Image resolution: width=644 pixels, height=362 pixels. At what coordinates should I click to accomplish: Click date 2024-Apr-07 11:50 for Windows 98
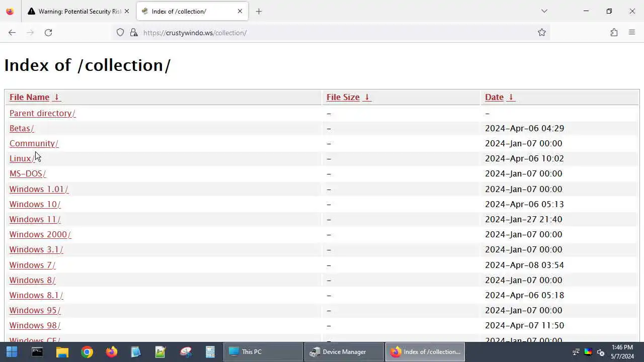coord(524,325)
